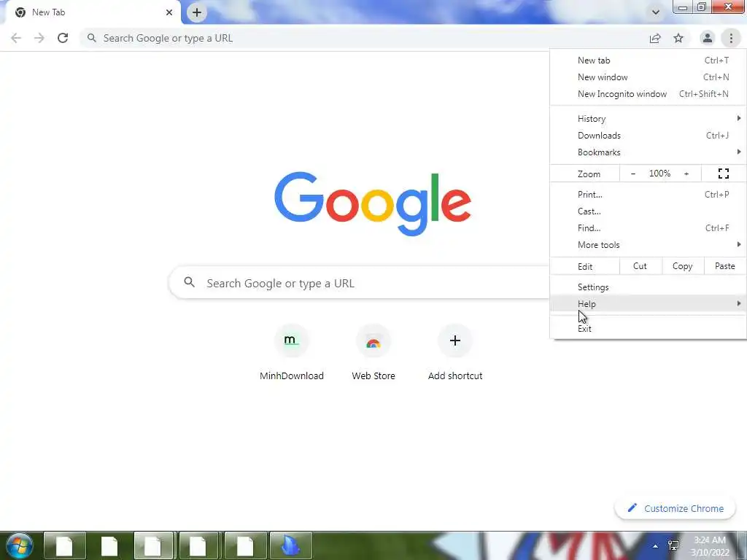Image resolution: width=747 pixels, height=560 pixels.
Task: Open the Web Store shortcut
Action: click(373, 354)
